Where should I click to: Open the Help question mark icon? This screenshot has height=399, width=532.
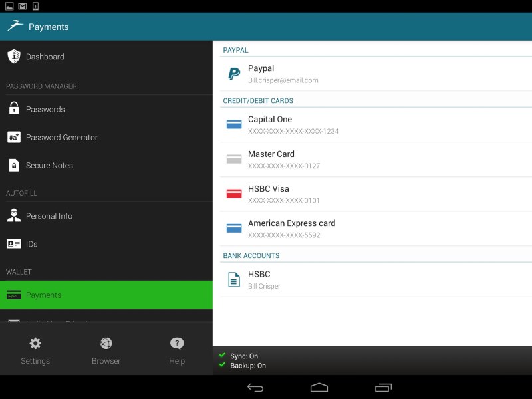click(x=177, y=343)
